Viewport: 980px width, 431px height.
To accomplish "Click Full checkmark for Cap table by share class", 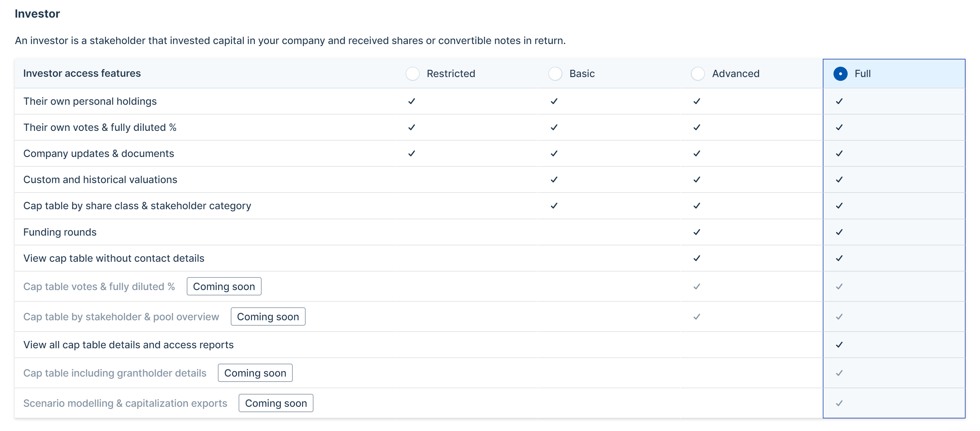I will pyautogui.click(x=840, y=206).
